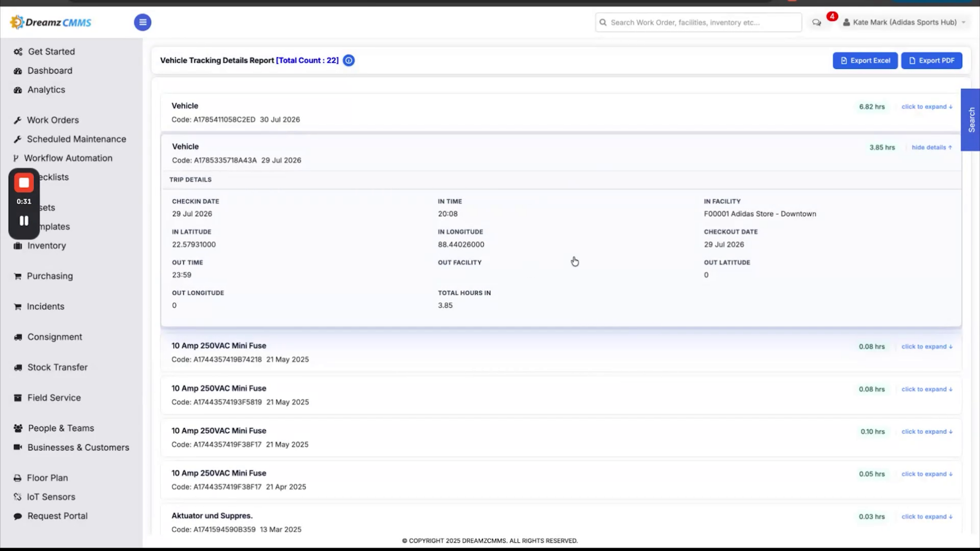Click the Get Started gears icon

point(18,52)
